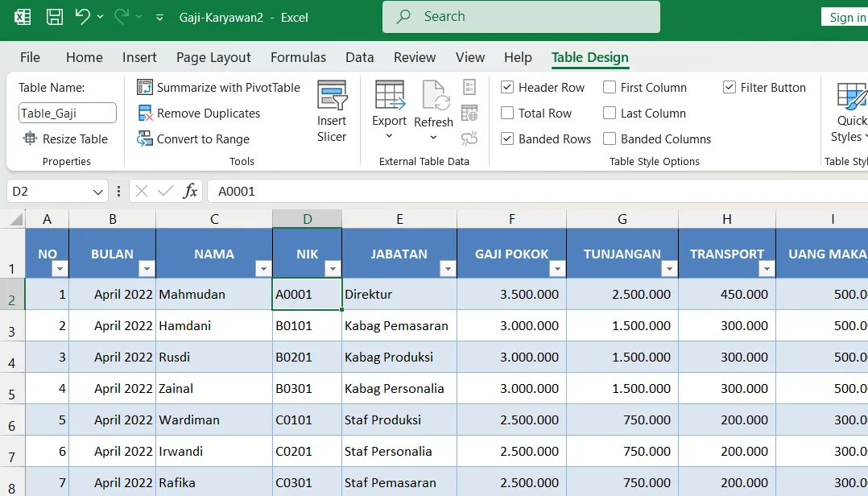Open the NO column filter dropdown
This screenshot has width=868, height=496.
60,269
